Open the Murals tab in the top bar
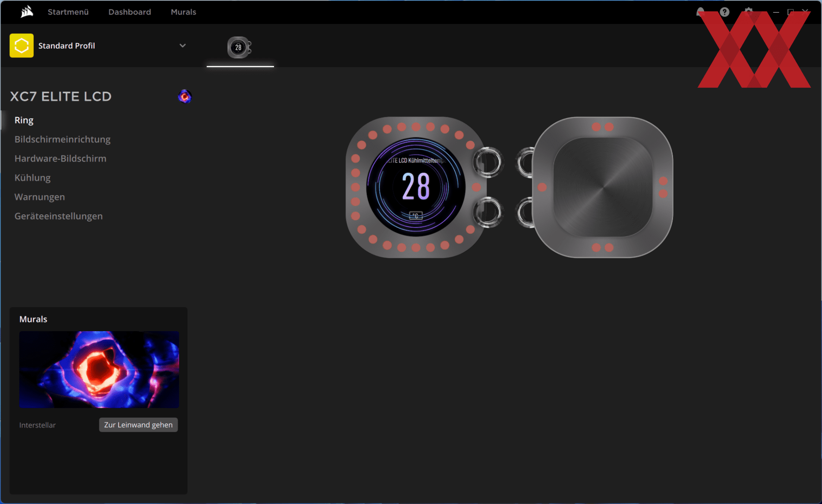Viewport: 822px width, 504px height. point(183,12)
